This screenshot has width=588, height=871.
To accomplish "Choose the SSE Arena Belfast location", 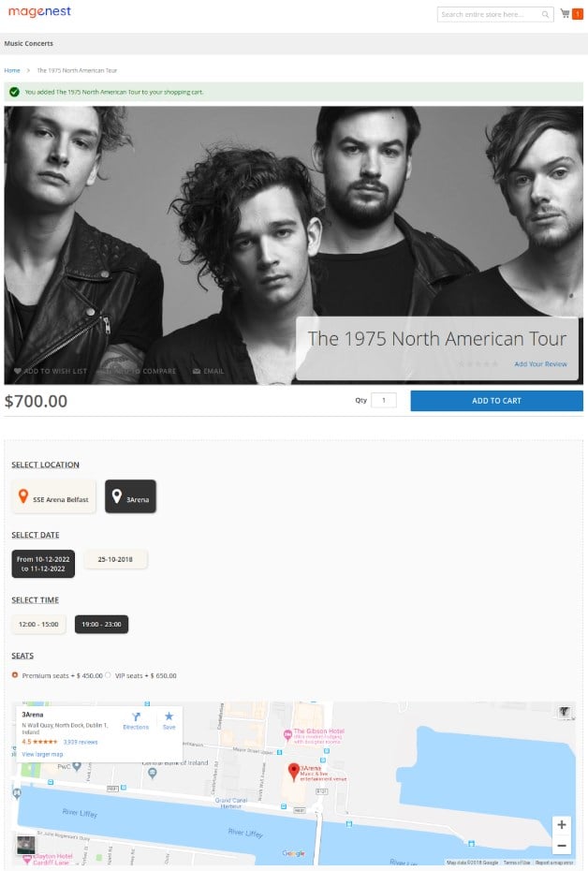I will [54, 496].
